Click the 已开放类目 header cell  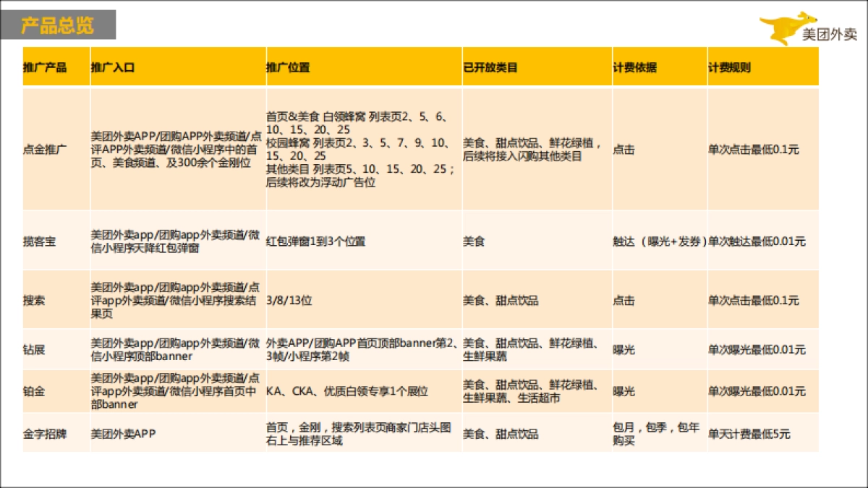click(x=489, y=67)
